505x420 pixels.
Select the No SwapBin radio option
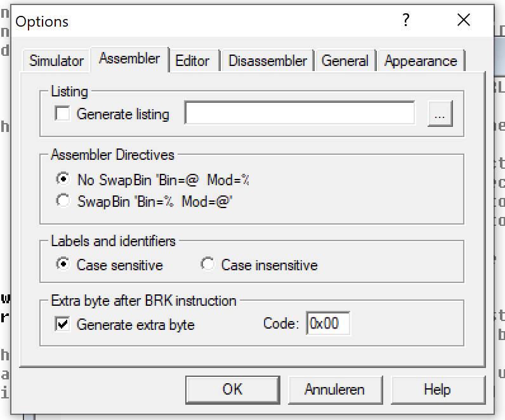(x=63, y=180)
